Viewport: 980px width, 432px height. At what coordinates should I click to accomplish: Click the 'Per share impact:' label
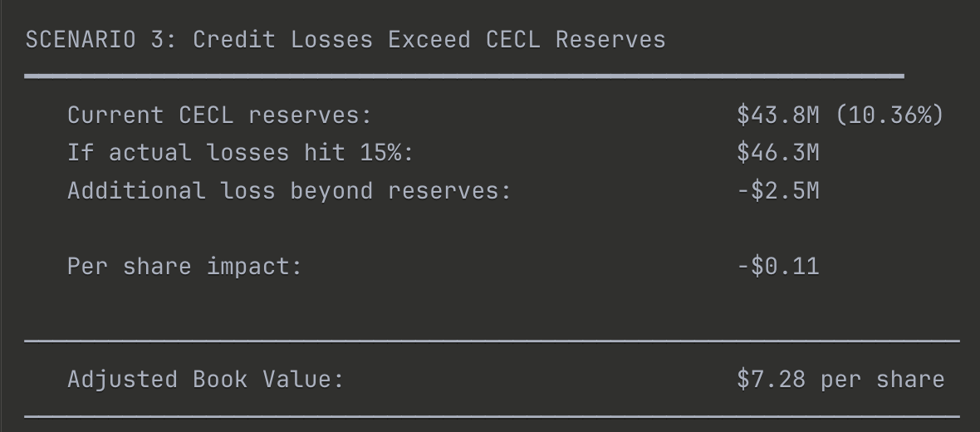click(x=185, y=267)
